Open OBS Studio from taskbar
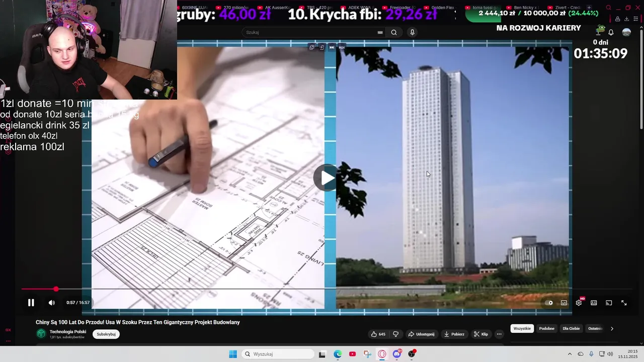 tap(412, 354)
